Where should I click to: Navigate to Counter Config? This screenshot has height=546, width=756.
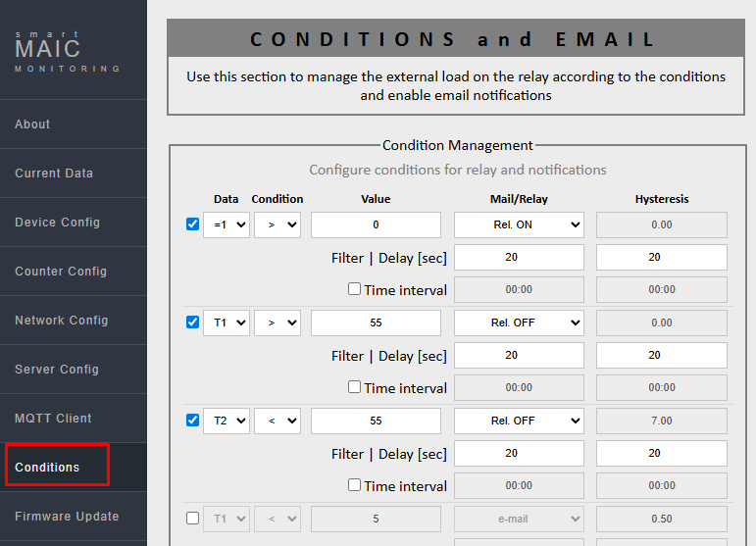pyautogui.click(x=61, y=272)
